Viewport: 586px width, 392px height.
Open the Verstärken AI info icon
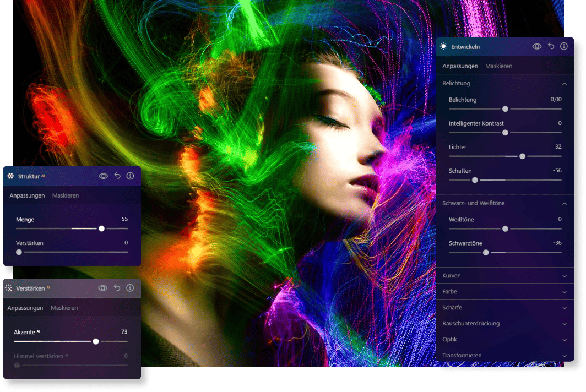click(x=130, y=288)
